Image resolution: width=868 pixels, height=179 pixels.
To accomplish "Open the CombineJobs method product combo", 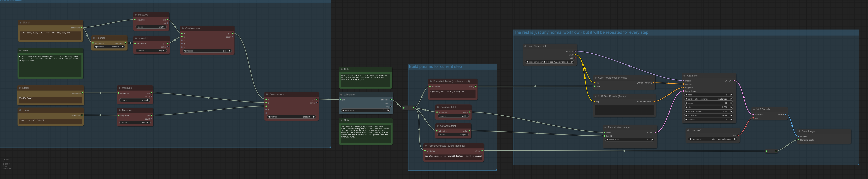I will pyautogui.click(x=292, y=117).
